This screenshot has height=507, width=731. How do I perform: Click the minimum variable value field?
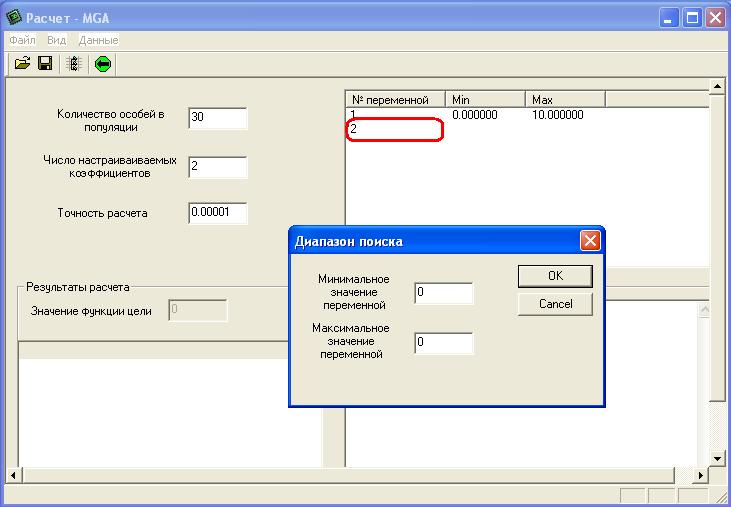[443, 293]
